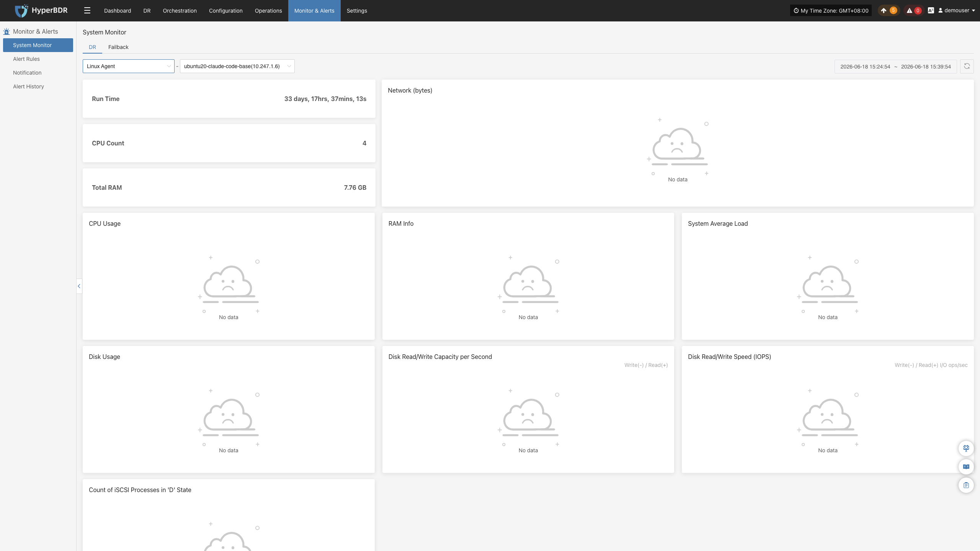Open the documentation book floating icon

966,467
